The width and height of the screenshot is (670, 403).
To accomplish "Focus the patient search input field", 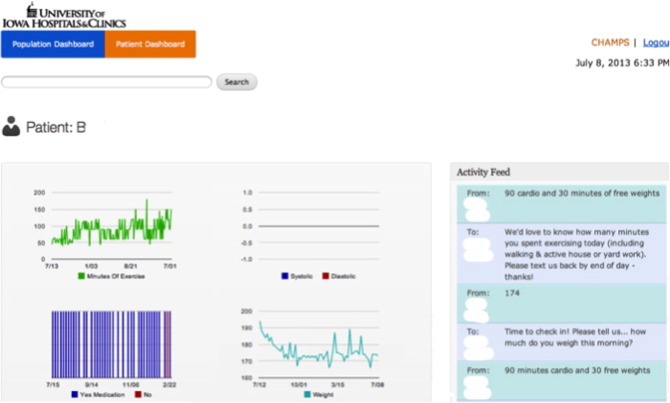I will click(106, 82).
